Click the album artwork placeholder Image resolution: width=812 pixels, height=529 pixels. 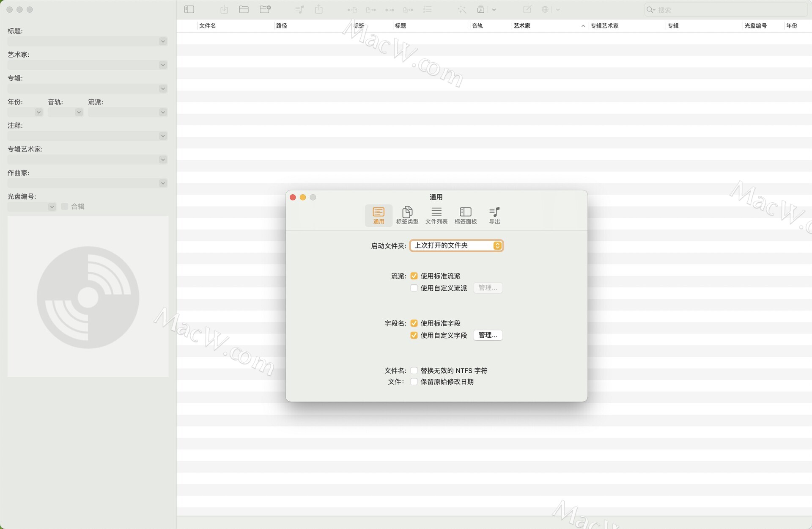[88, 297]
